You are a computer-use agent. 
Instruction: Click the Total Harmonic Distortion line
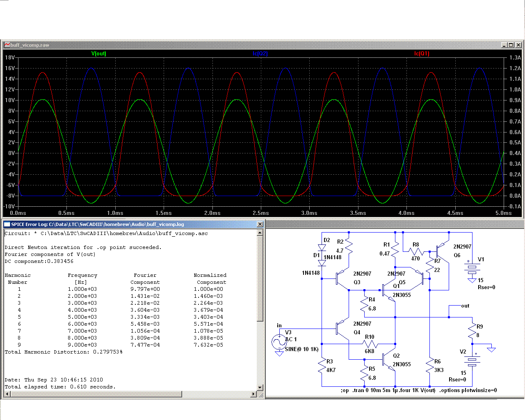(64, 352)
